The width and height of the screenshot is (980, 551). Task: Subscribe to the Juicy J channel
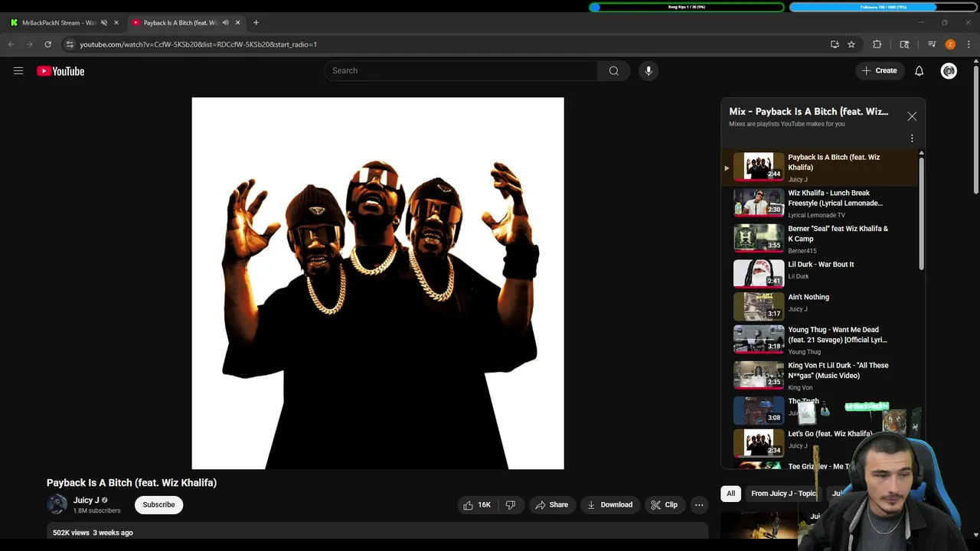click(x=158, y=505)
